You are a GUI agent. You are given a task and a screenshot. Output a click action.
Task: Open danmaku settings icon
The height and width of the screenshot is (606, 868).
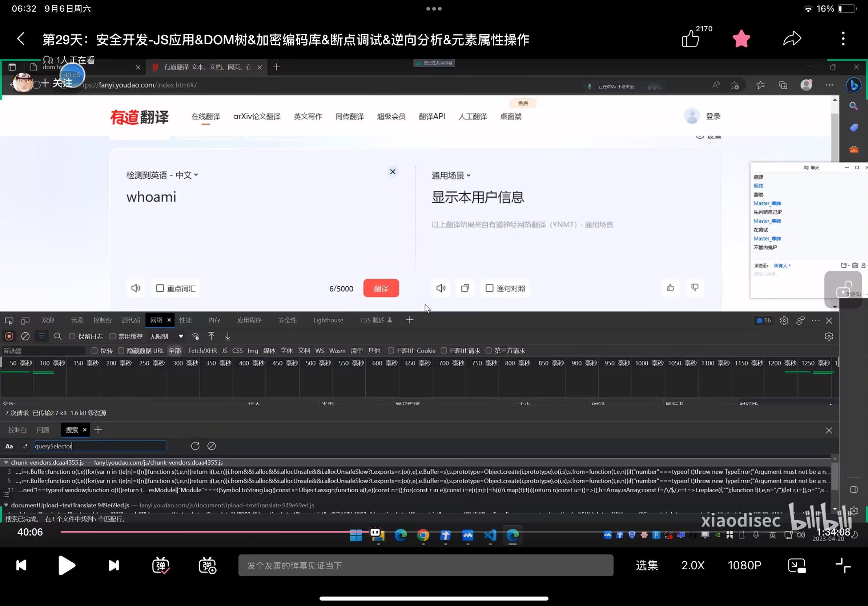tap(207, 565)
